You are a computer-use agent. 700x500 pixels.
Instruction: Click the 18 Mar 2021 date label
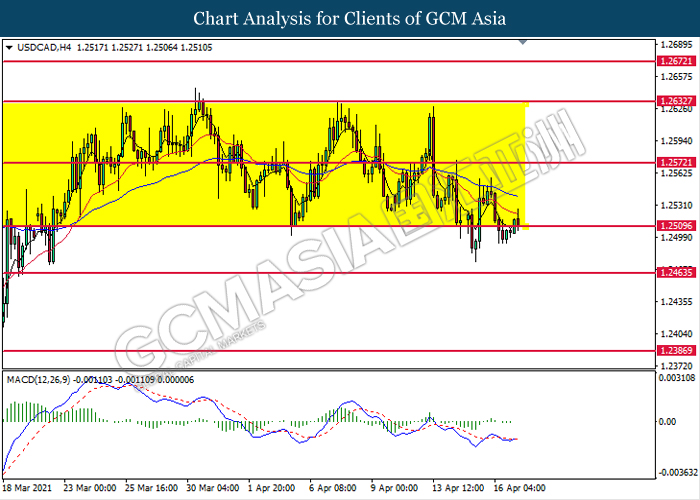tap(27, 488)
